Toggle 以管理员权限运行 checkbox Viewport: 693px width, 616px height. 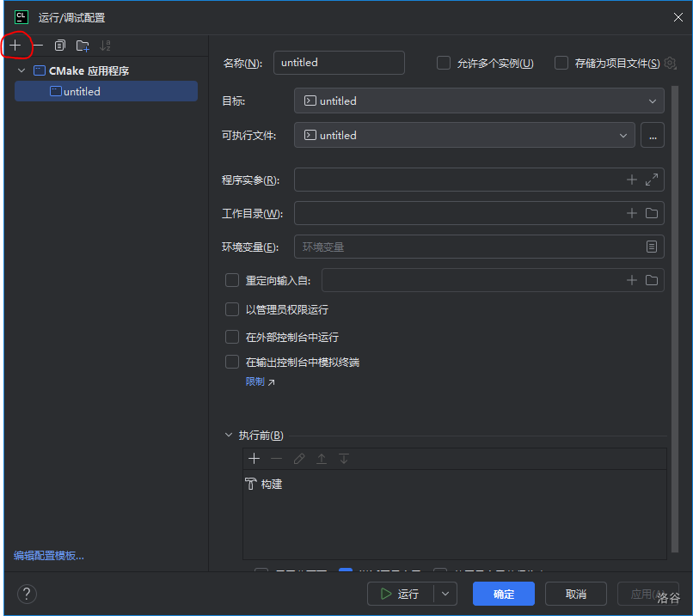(232, 309)
